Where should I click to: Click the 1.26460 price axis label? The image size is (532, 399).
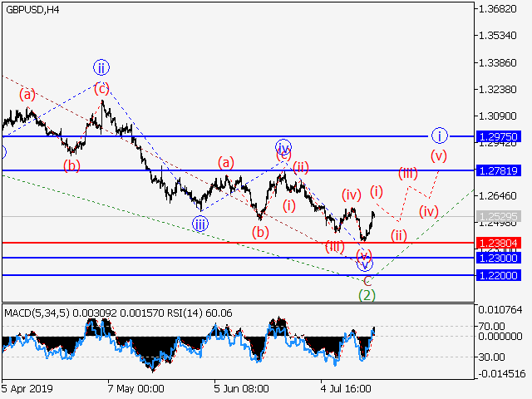coord(497,196)
